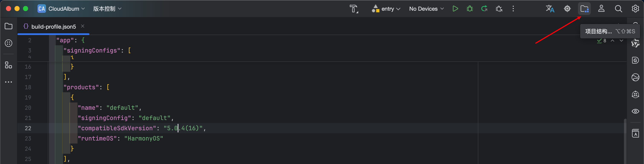Open the Project folder tool window
Image resolution: width=644 pixels, height=164 pixels.
(x=9, y=26)
